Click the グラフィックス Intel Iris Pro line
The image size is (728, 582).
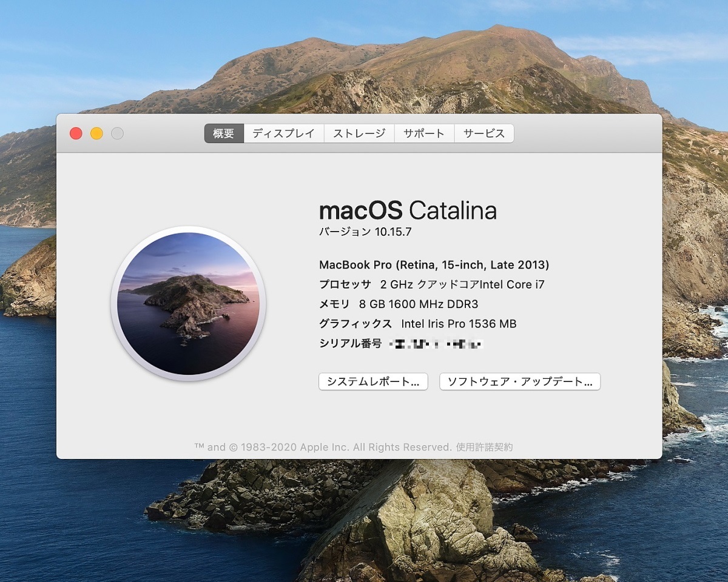pyautogui.click(x=417, y=324)
